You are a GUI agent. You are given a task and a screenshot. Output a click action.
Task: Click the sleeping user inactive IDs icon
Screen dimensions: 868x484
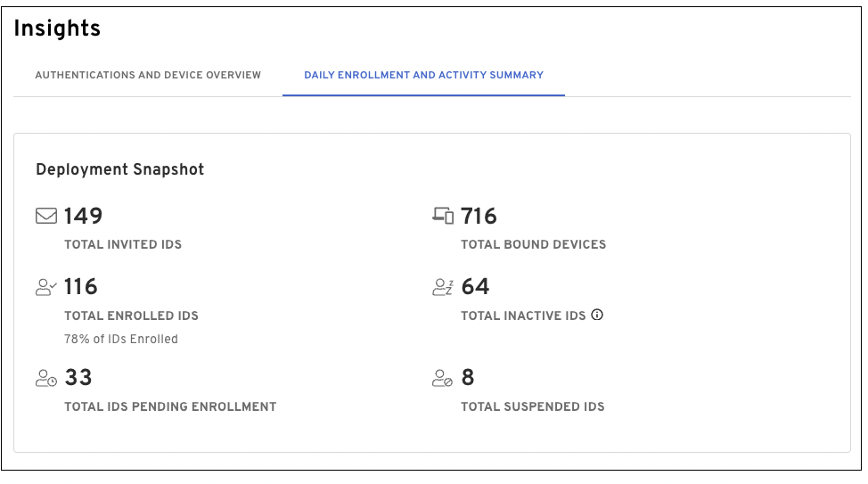click(x=443, y=287)
